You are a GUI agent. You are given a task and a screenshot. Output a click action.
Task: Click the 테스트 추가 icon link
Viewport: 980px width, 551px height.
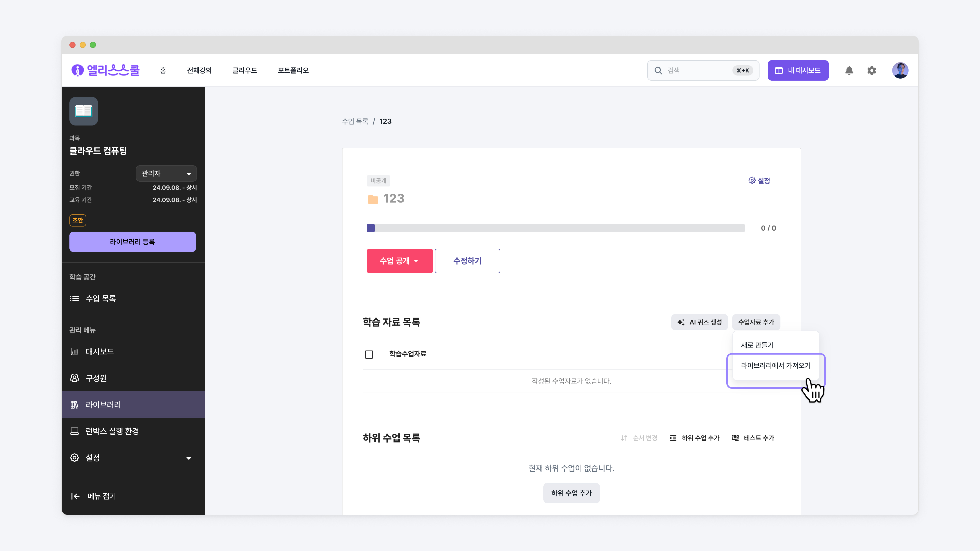(753, 438)
